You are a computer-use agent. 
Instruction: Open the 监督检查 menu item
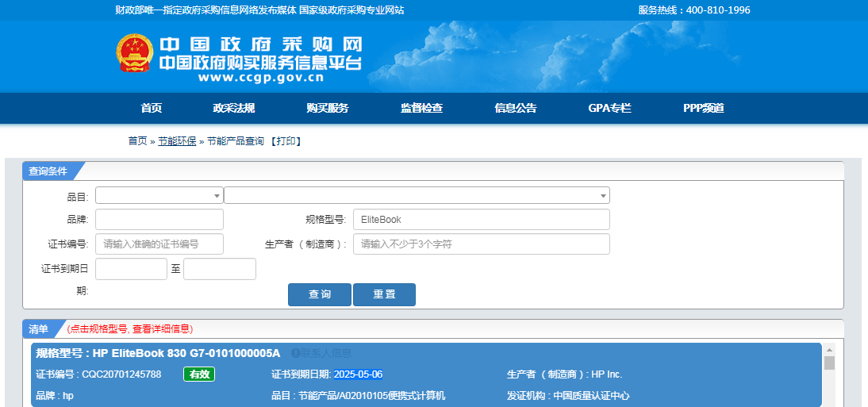tap(422, 108)
